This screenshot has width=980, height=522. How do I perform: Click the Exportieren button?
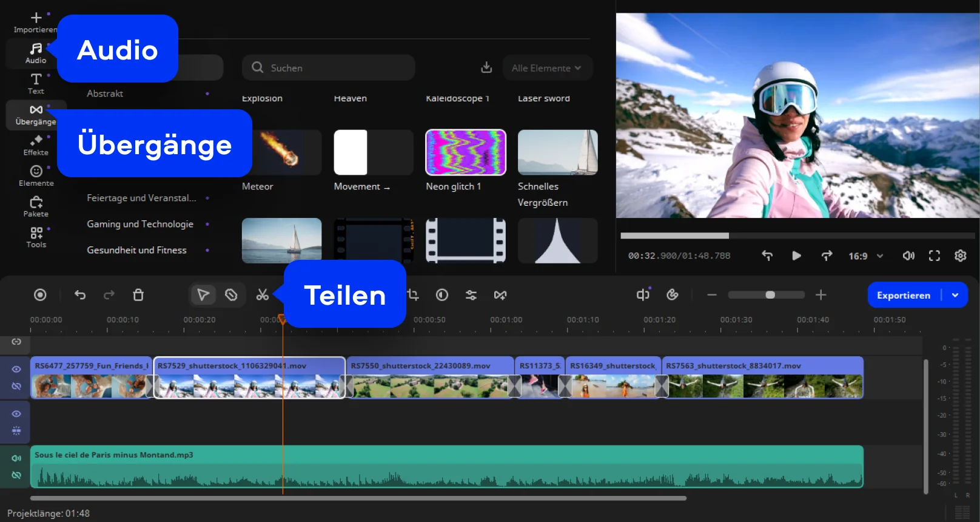903,295
